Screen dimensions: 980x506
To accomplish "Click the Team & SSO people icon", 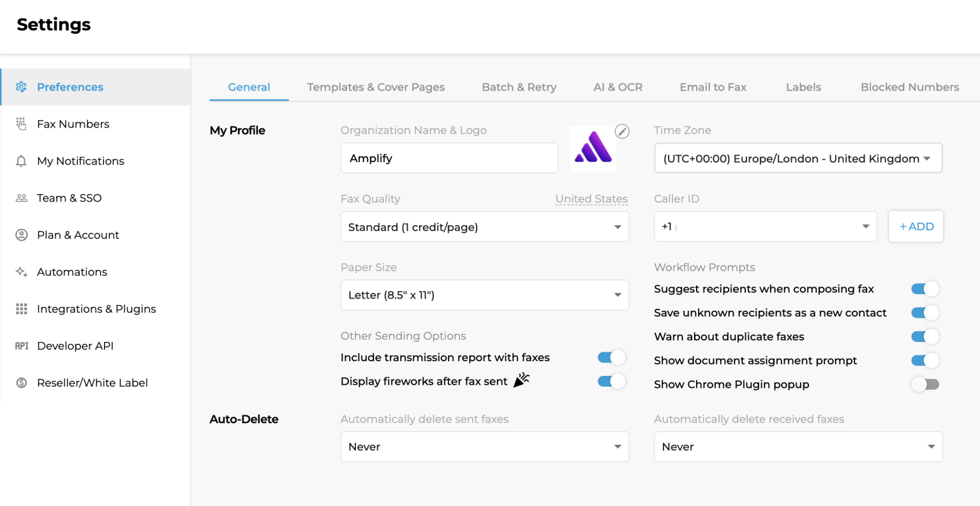I will (21, 198).
